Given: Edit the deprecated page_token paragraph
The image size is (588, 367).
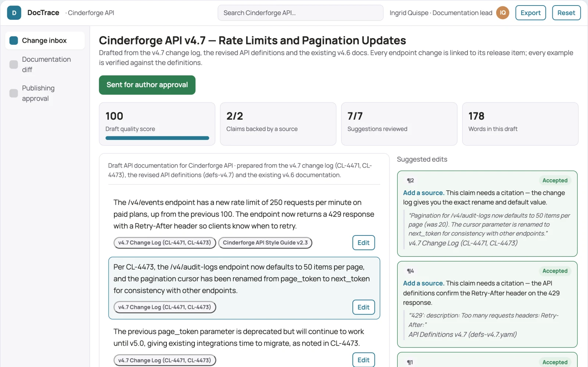Looking at the screenshot, I should 363,360.
